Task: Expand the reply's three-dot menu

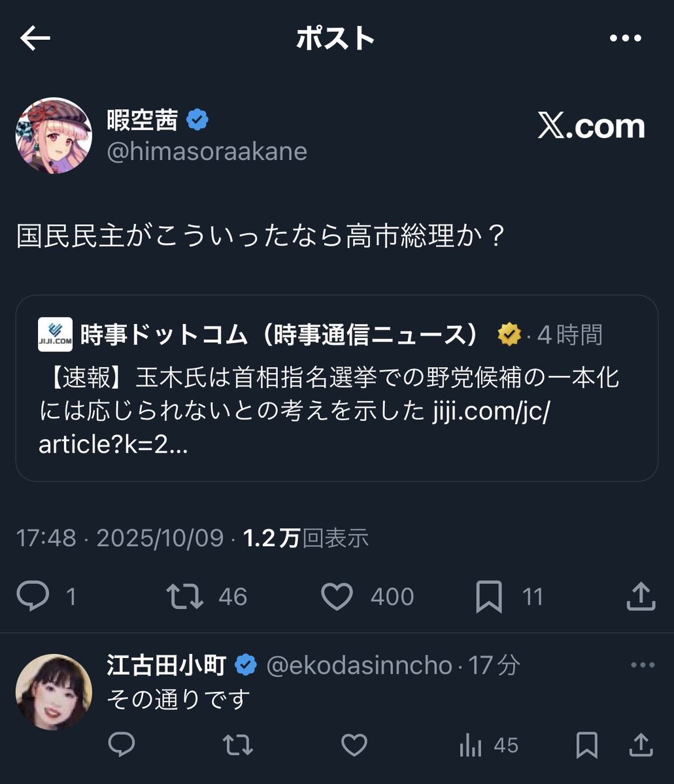Action: point(642,665)
